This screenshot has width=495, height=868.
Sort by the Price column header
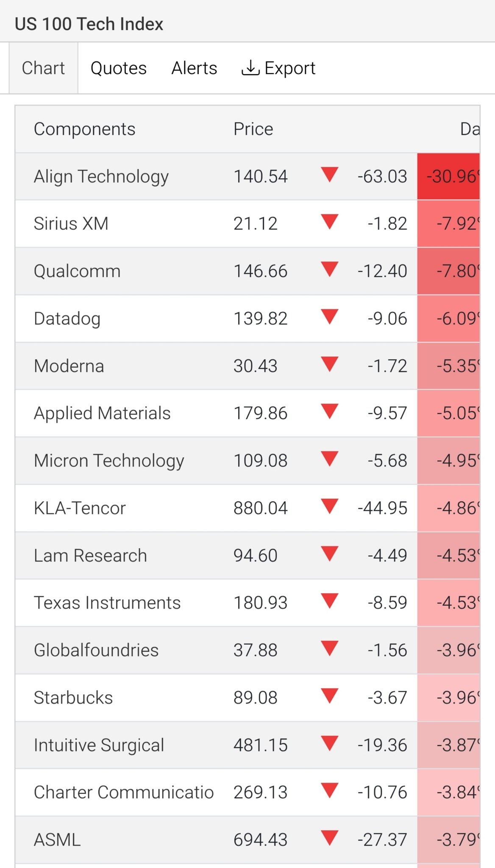[x=253, y=129]
